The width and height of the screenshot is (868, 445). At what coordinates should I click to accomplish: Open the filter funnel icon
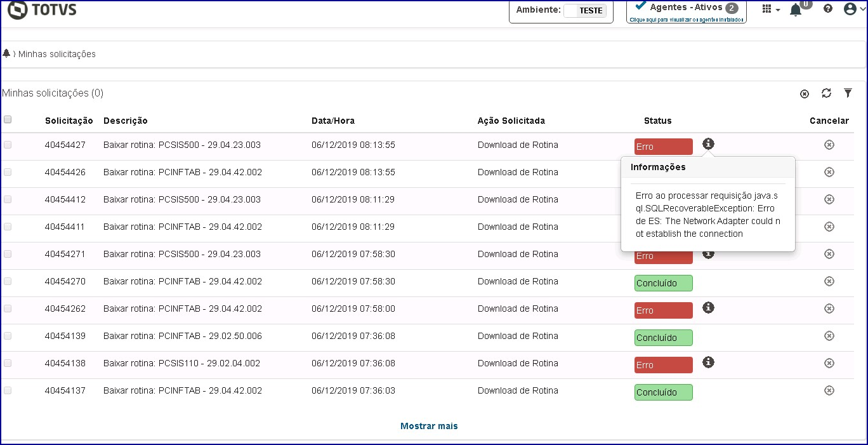[x=848, y=93]
